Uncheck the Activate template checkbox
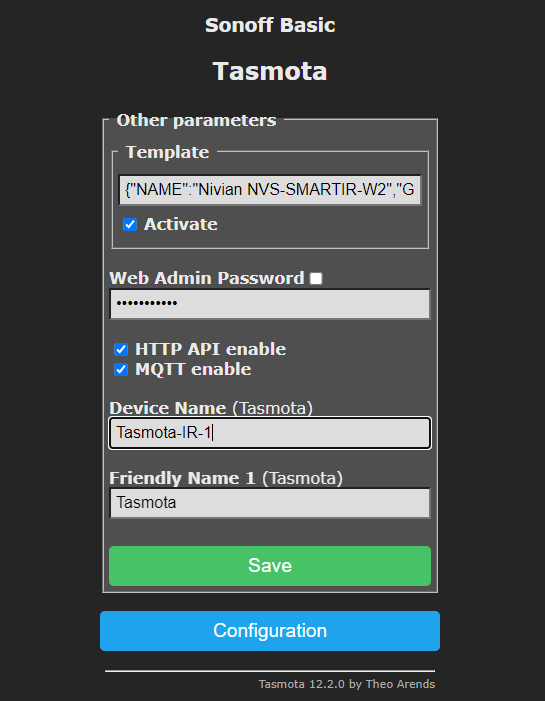Image resolution: width=545 pixels, height=701 pixels. click(130, 224)
